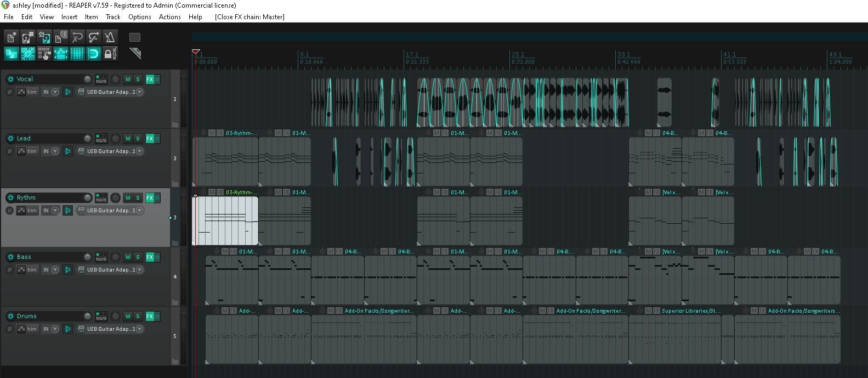Expand the IN record-mode dropdown on Bass track
868x378 pixels.
[x=55, y=270]
